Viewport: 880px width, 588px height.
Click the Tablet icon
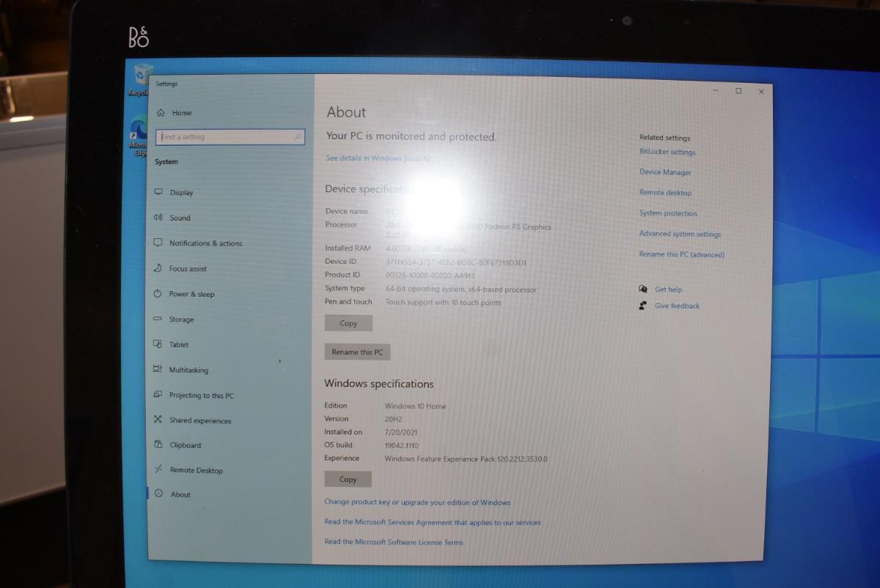(x=158, y=344)
